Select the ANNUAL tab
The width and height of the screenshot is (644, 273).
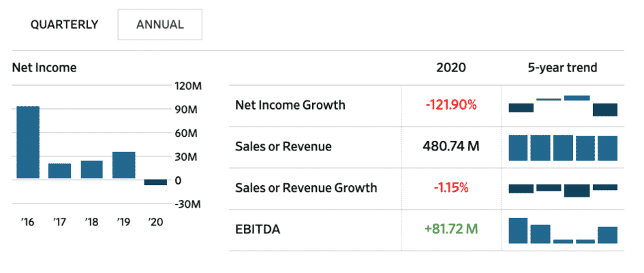click(x=160, y=25)
